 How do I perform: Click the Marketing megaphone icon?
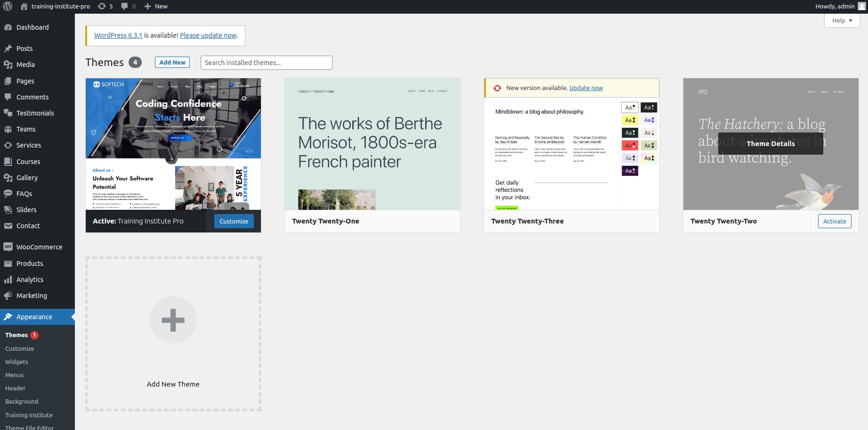click(8, 296)
